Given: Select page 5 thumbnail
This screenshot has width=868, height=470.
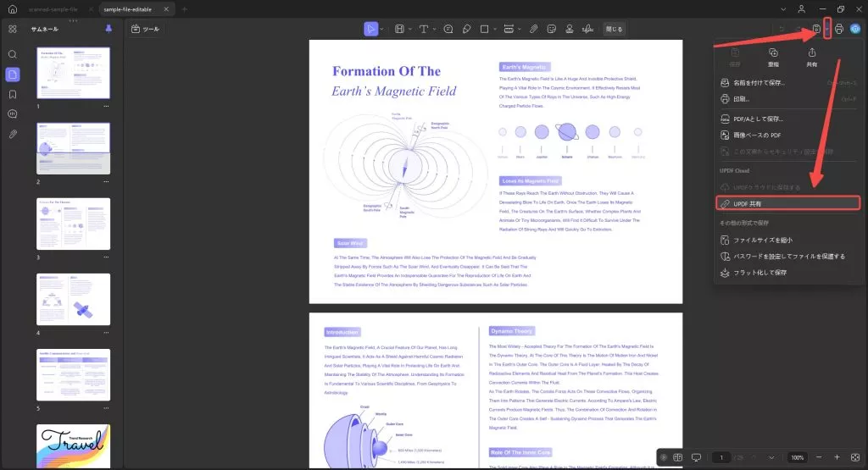Looking at the screenshot, I should pyautogui.click(x=73, y=375).
